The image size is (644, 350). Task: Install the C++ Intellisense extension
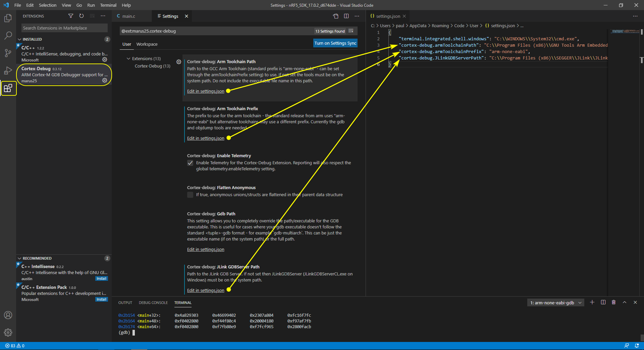101,278
